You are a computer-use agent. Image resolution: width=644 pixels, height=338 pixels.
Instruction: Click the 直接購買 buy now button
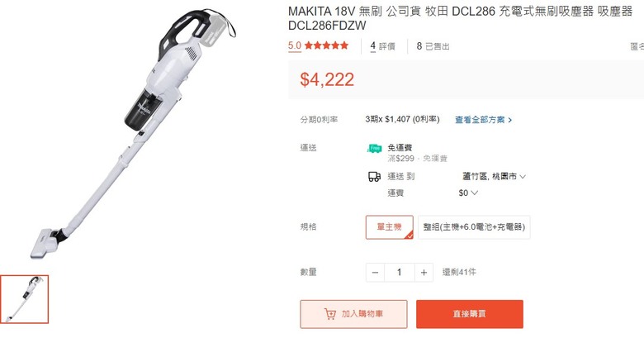470,314
